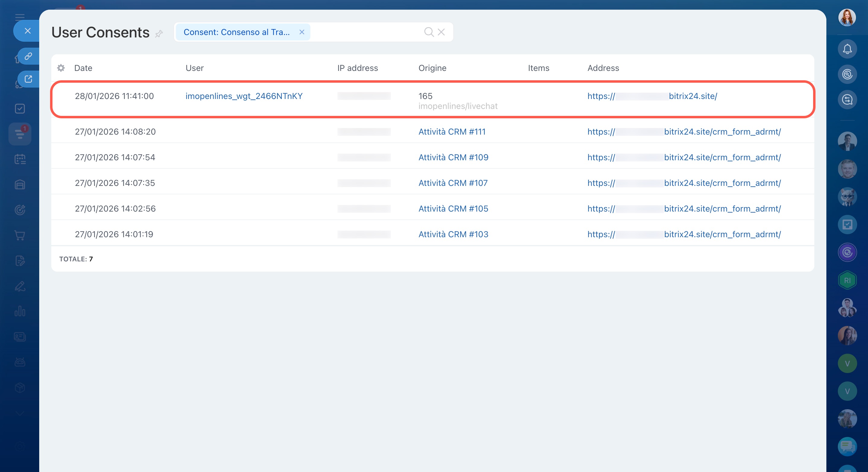The width and height of the screenshot is (868, 472).
Task: Remove the Consent filter chip
Action: [302, 32]
